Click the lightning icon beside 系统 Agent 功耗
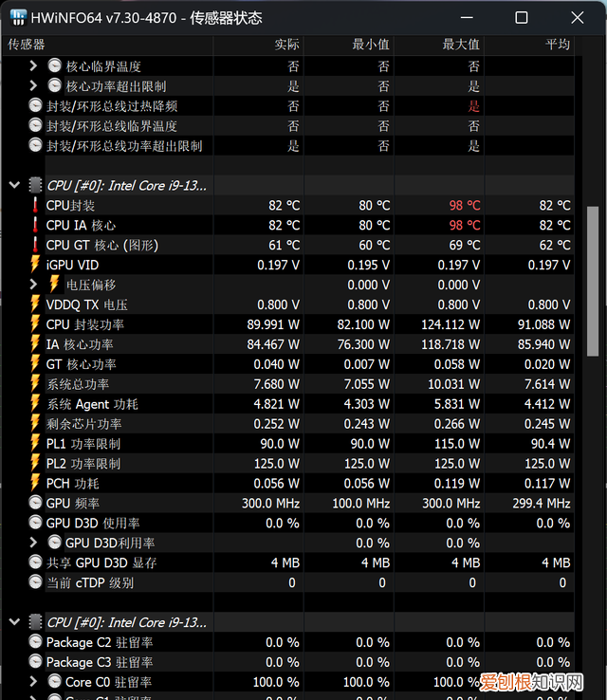 [x=35, y=403]
